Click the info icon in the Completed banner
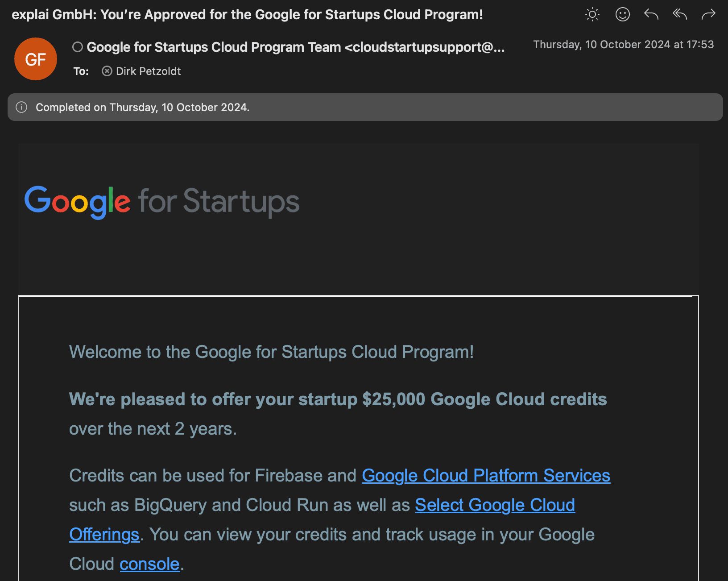The width and height of the screenshot is (728, 581). pyautogui.click(x=21, y=107)
